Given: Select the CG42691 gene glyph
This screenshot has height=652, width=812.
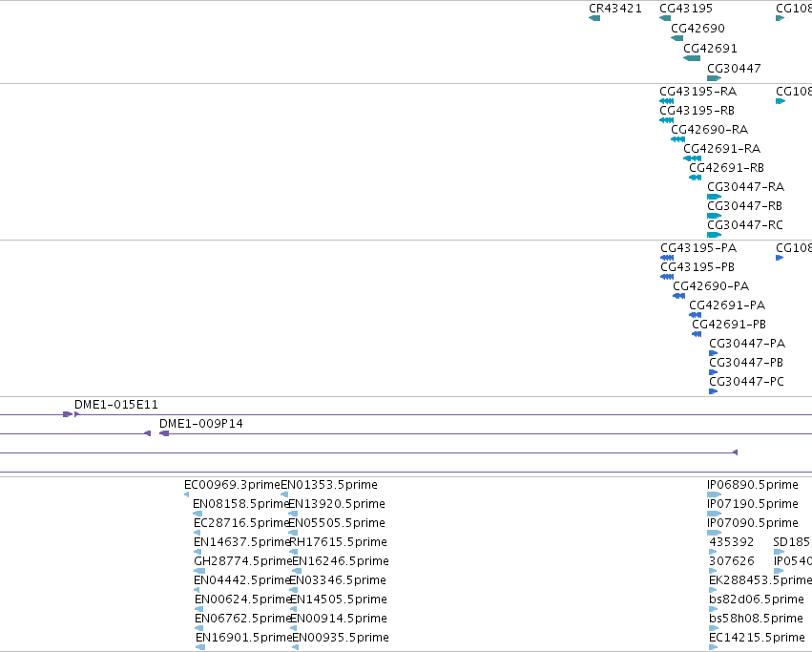Looking at the screenshot, I should (x=692, y=58).
